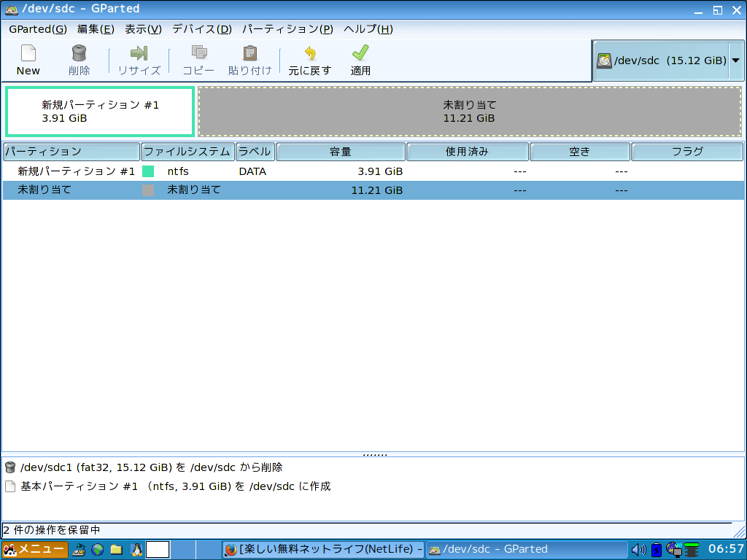Click the green system monitor tray icon

(692, 550)
